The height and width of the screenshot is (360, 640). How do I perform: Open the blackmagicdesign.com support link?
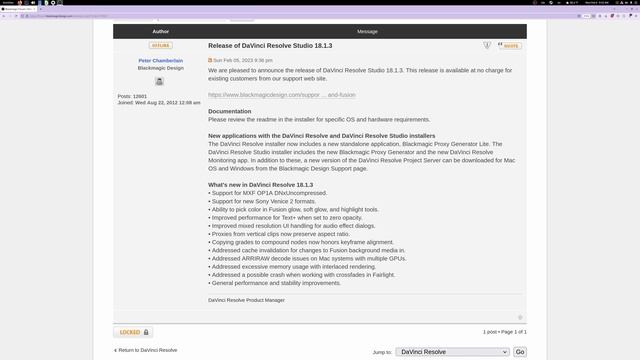[282, 95]
